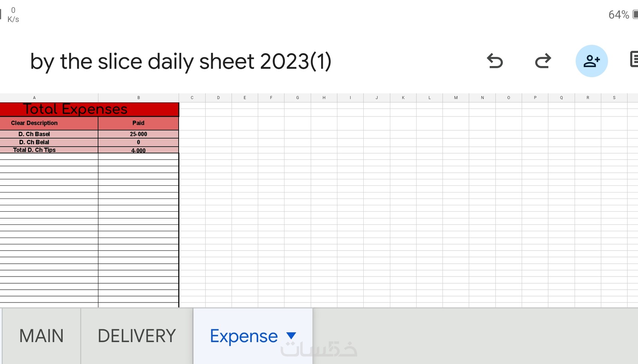Image resolution: width=638 pixels, height=364 pixels.
Task: Select column A header
Action: point(34,98)
